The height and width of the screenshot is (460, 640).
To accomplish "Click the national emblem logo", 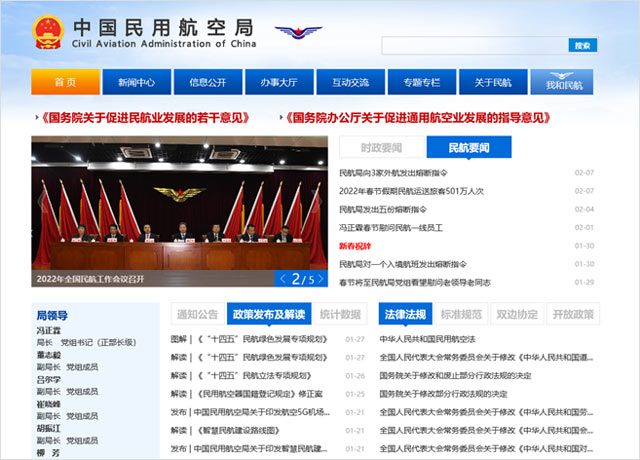I will 48,32.
